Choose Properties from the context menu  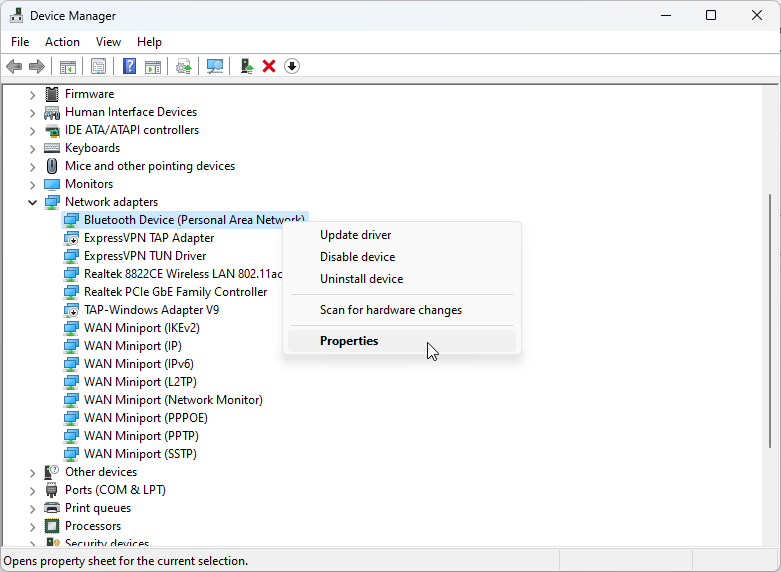click(349, 341)
